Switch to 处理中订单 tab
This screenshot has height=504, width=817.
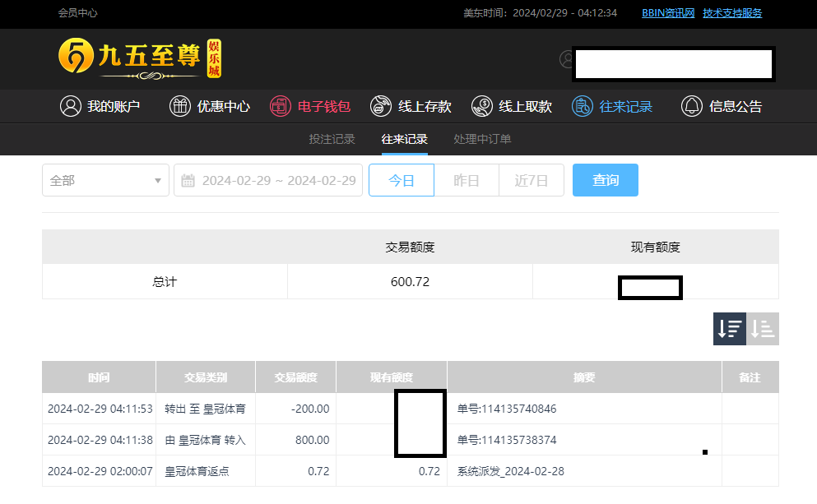[482, 139]
